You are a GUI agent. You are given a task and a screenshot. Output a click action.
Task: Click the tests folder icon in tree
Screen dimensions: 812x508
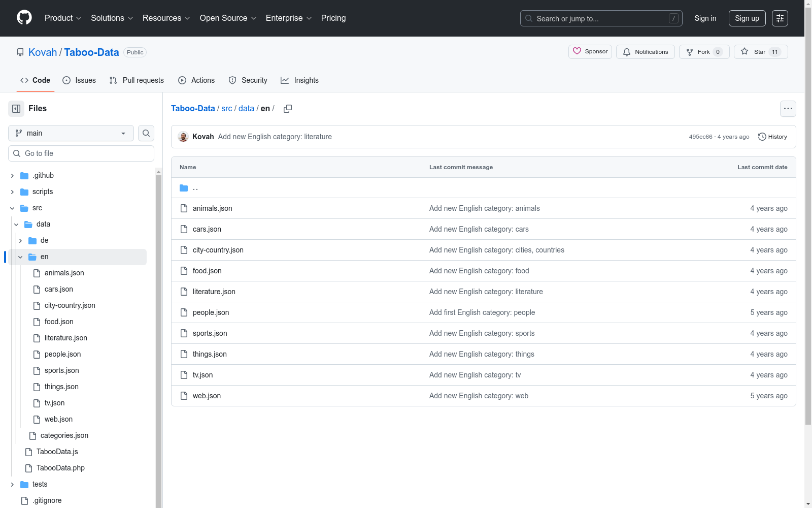(x=24, y=485)
